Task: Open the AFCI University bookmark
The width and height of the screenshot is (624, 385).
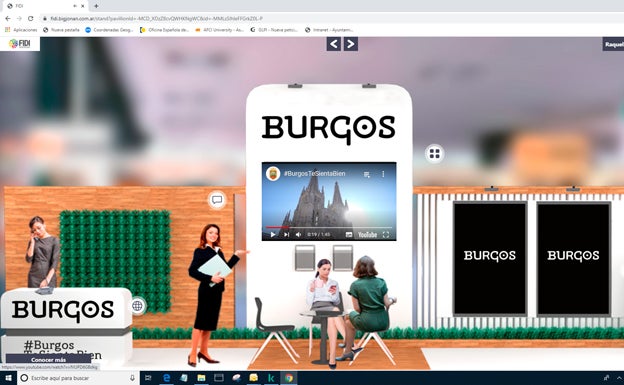Action: 219,30
